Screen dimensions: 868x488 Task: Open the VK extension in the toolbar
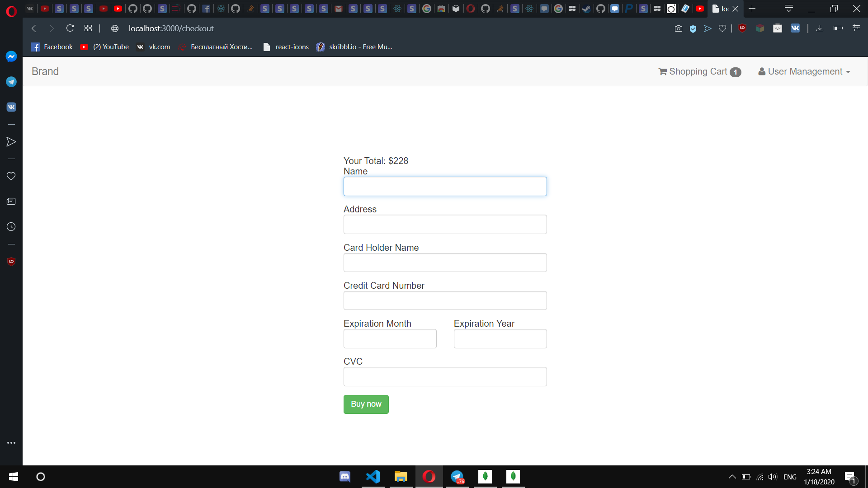(x=795, y=28)
